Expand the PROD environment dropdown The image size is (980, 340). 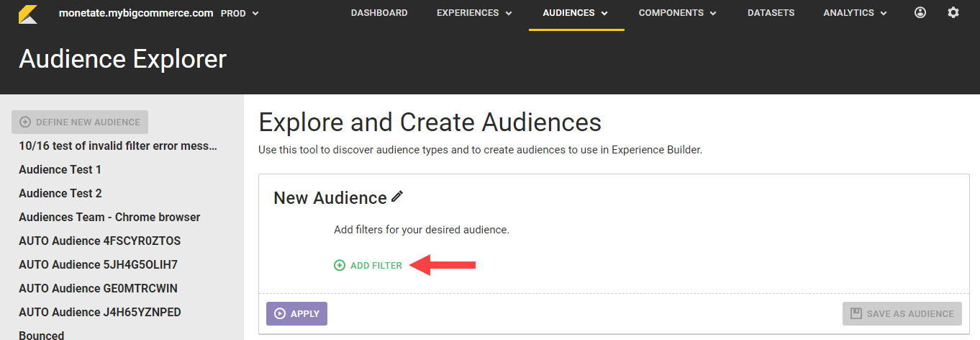click(x=240, y=13)
